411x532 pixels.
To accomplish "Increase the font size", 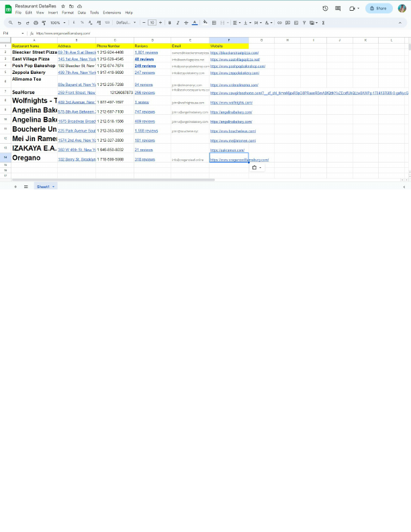I will pos(161,23).
